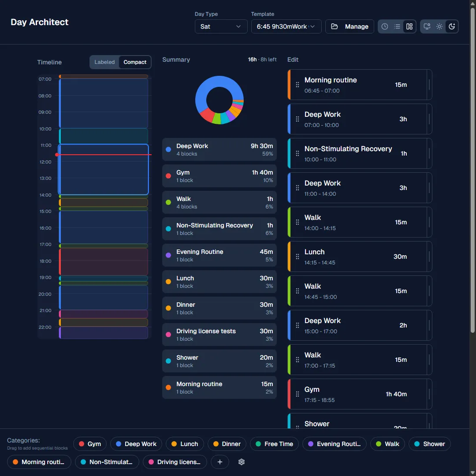Click the Free Time category chip
The width and height of the screenshot is (476, 476).
tap(274, 444)
